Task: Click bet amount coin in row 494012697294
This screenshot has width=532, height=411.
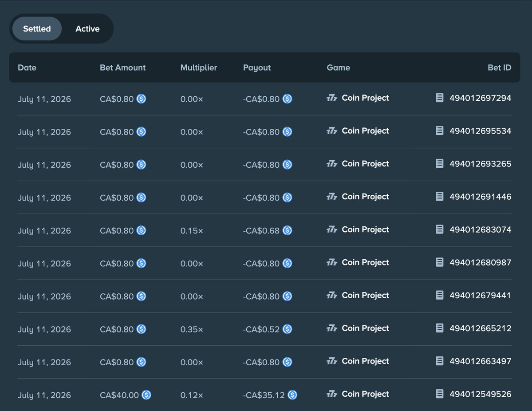Action: pos(141,99)
